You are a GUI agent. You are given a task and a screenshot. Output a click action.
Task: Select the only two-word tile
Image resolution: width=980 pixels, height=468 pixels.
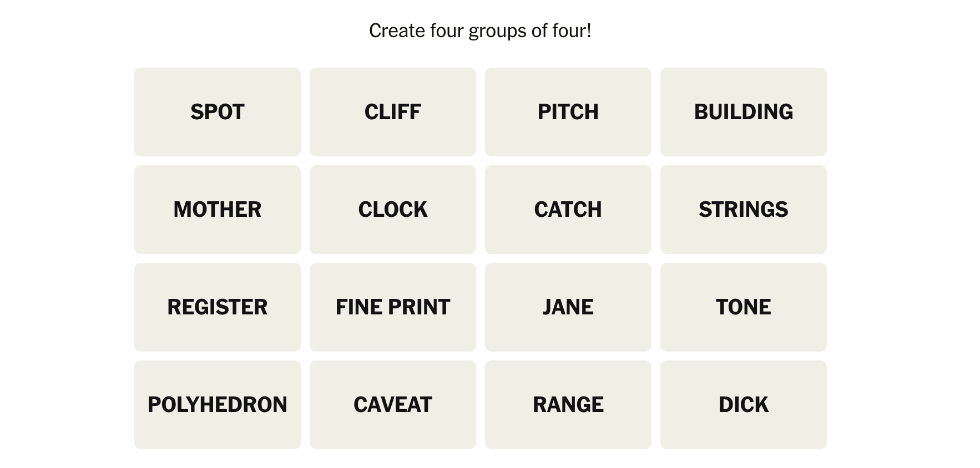pos(392,307)
